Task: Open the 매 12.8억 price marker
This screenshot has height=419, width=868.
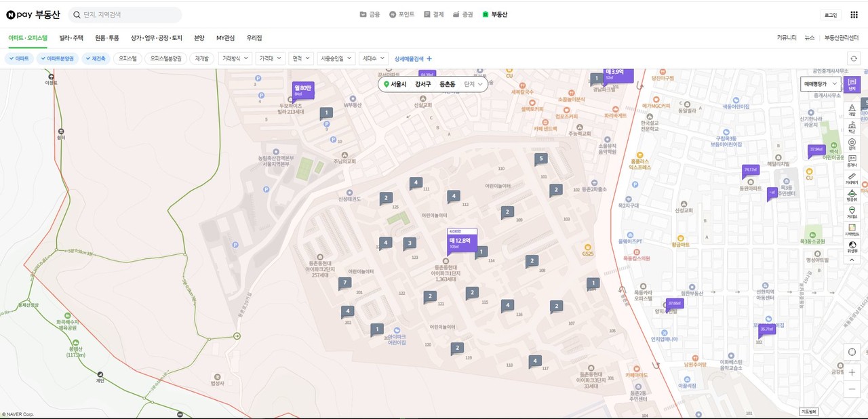Action: [462, 242]
